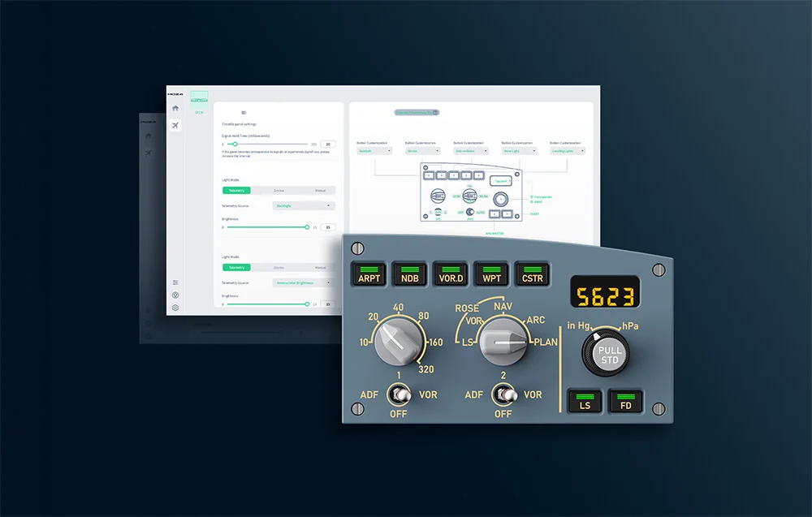Click the question mark on Extended Functions pill
The width and height of the screenshot is (812, 517).
[435, 112]
